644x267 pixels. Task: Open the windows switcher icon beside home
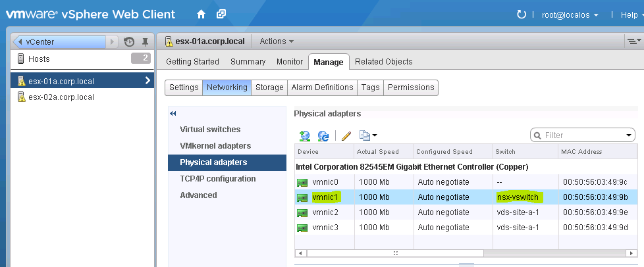coord(221,14)
